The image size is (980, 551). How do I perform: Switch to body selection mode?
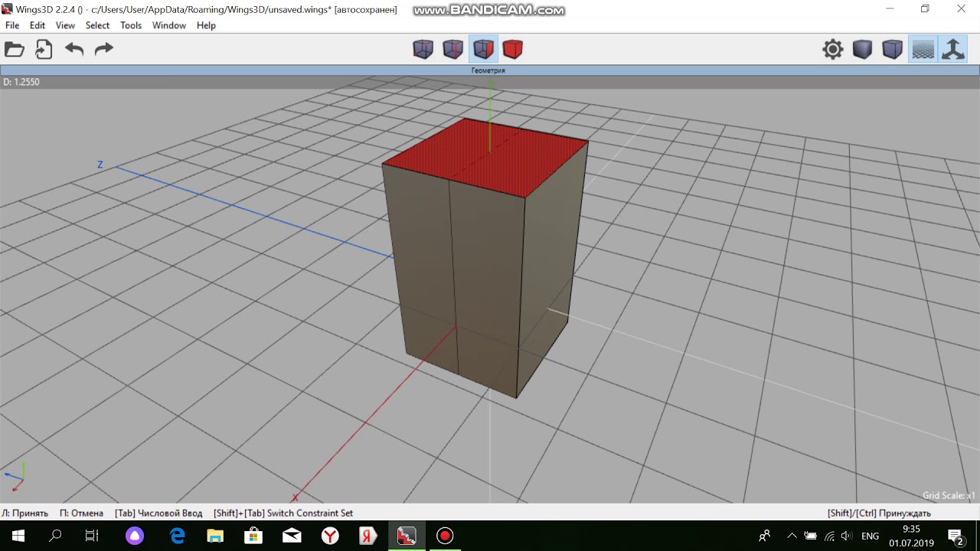(513, 50)
